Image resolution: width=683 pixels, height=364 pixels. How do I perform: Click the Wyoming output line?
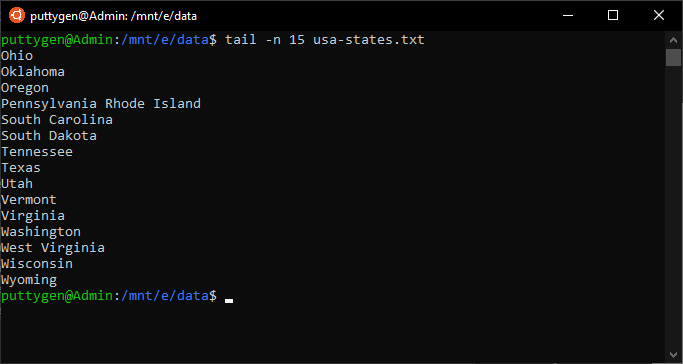click(29, 280)
